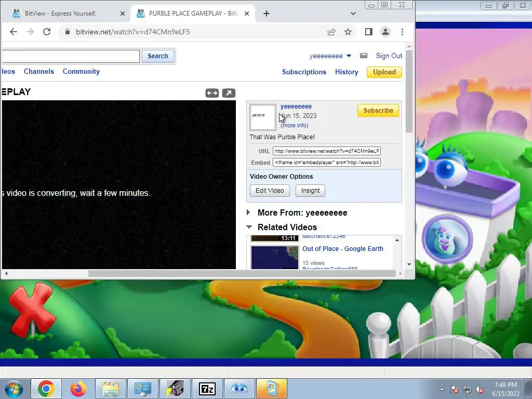Go back in Chrome browser
The height and width of the screenshot is (399, 532).
13,32
